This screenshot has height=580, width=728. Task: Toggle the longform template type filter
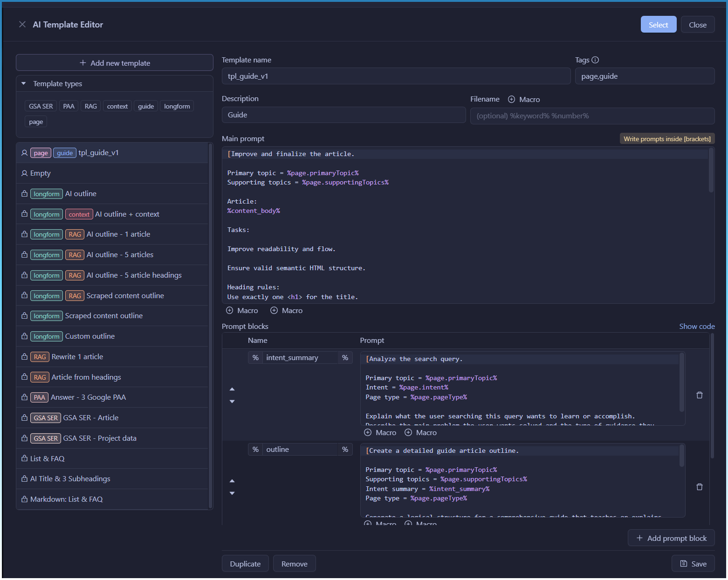pos(177,106)
